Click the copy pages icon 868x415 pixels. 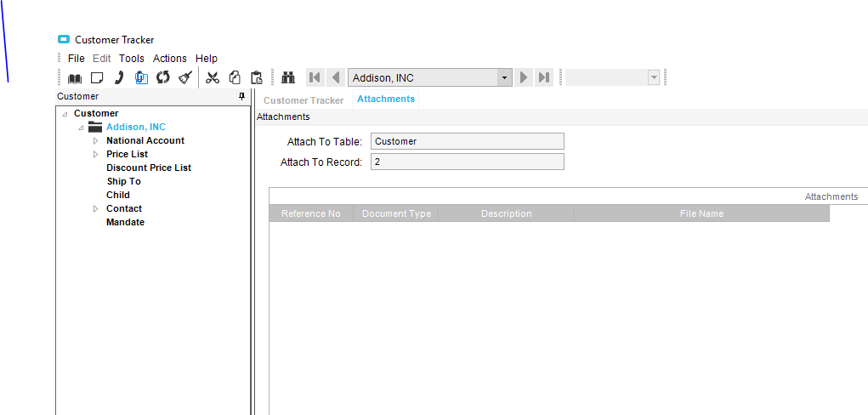[235, 77]
